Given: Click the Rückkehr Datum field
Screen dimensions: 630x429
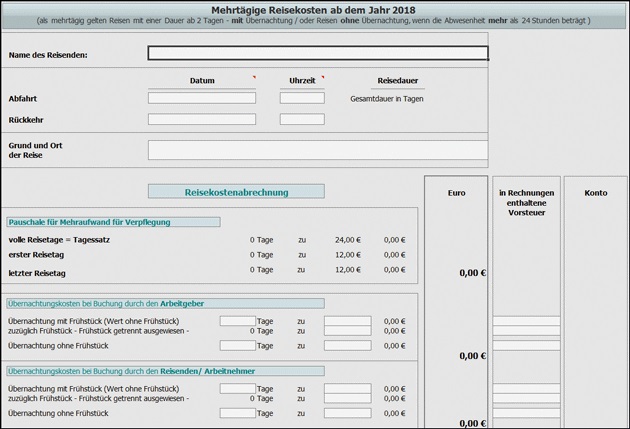Looking at the screenshot, I should coord(202,119).
